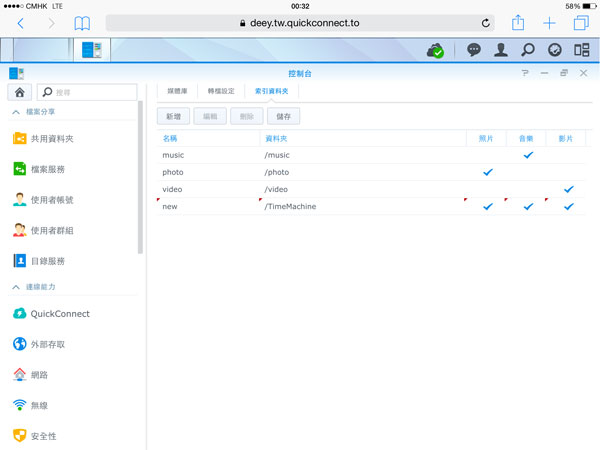Collapse the 檔案分享 sidebar section
This screenshot has height=450, width=600.
click(x=17, y=112)
